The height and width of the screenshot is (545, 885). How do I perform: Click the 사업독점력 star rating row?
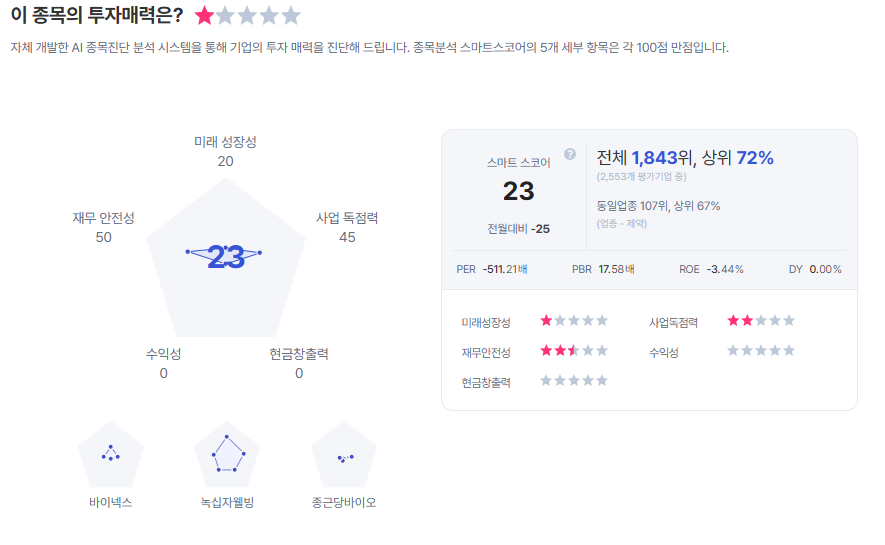coord(761,321)
